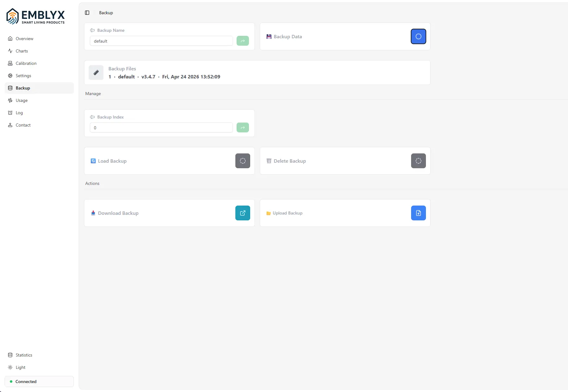Click the Actions section heading
The height and width of the screenshot is (392, 568).
coord(92,183)
